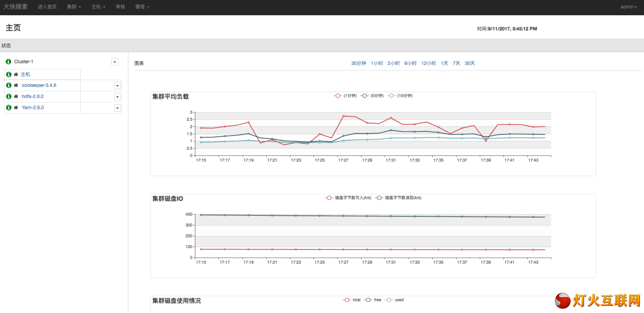Click the 图表 label
Viewport: 644px width, 313px height.
tap(139, 63)
